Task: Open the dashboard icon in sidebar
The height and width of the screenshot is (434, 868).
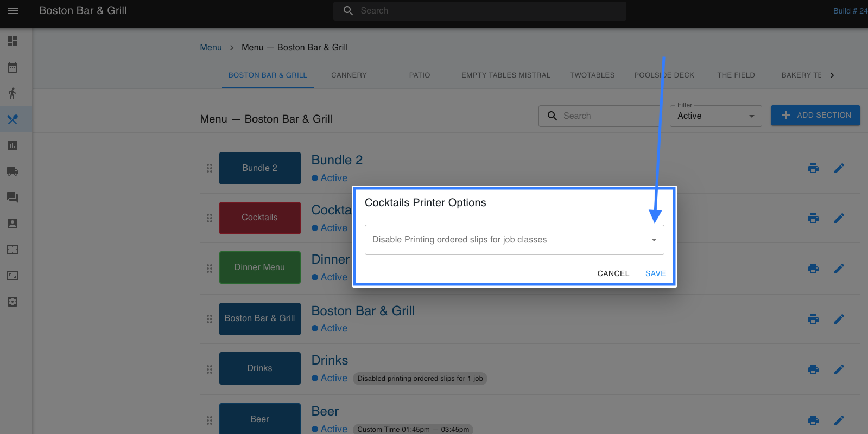Action: tap(12, 41)
